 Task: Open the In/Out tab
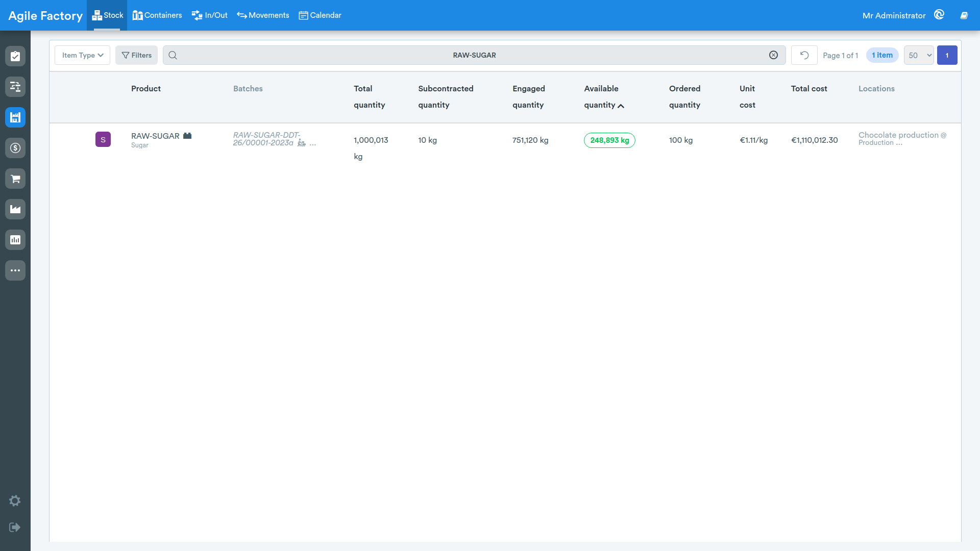coord(209,15)
